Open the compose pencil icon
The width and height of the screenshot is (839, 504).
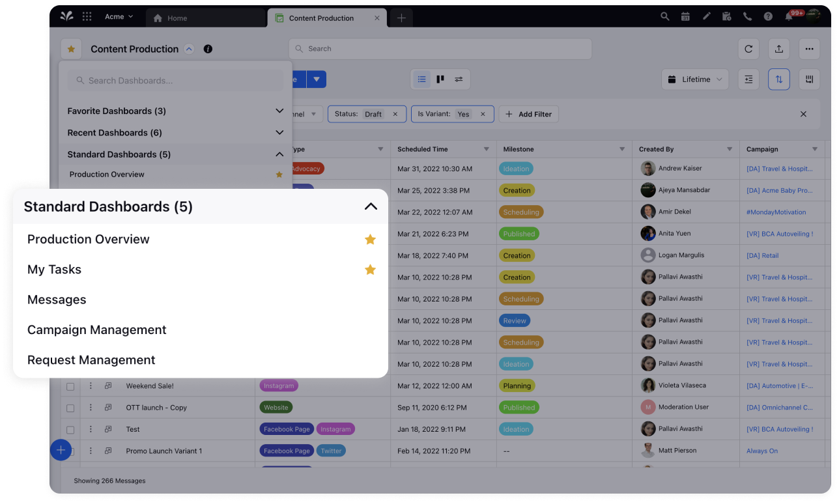pyautogui.click(x=707, y=16)
